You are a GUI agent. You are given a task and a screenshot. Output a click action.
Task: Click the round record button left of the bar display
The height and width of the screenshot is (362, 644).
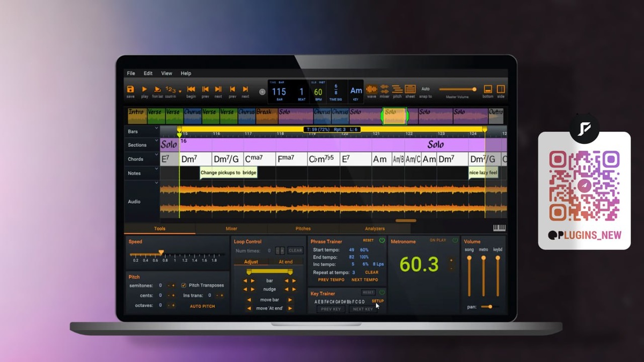tap(262, 92)
